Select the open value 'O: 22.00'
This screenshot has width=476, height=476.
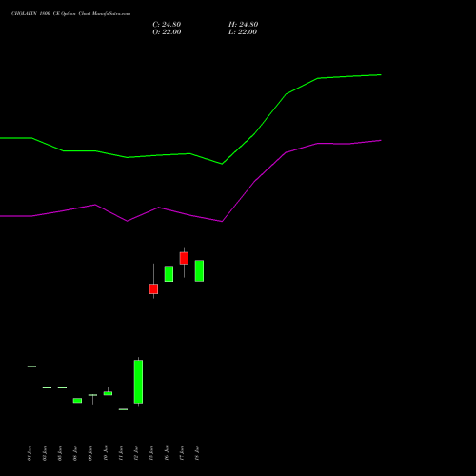tap(167, 32)
